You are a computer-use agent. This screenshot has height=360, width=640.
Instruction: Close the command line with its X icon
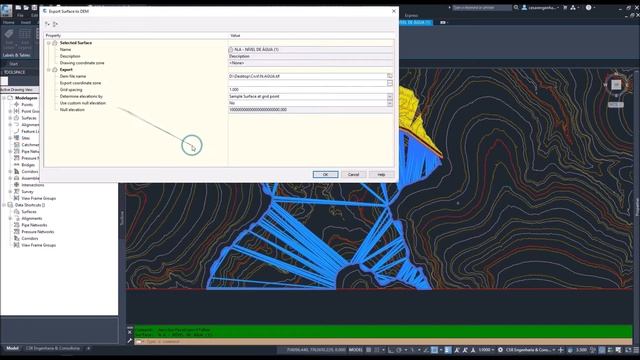[x=130, y=332]
